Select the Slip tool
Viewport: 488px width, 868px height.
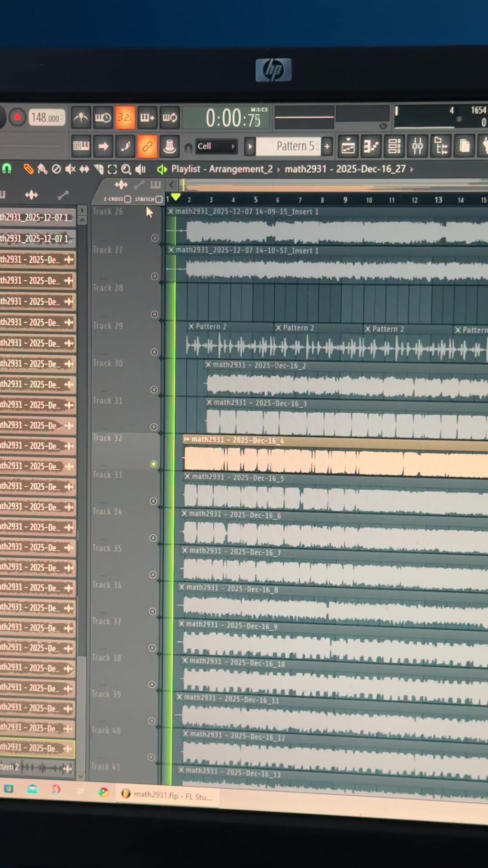click(84, 170)
